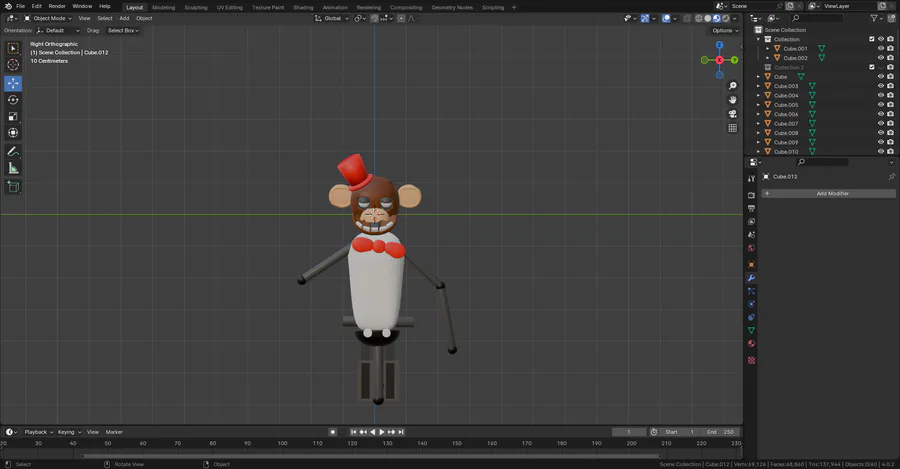Toggle snapping magnet in header
Image resolution: width=900 pixels, height=469 pixels.
coord(374,18)
